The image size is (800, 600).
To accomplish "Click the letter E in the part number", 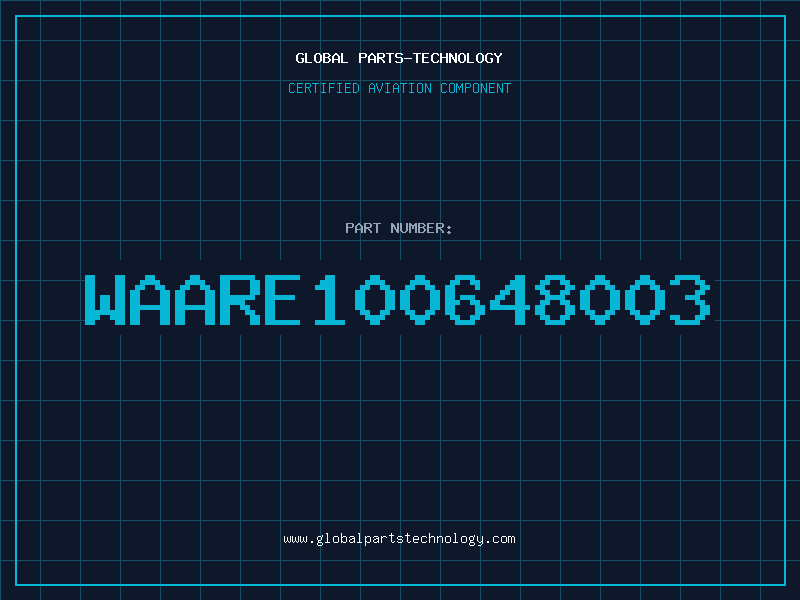I will click(284, 299).
